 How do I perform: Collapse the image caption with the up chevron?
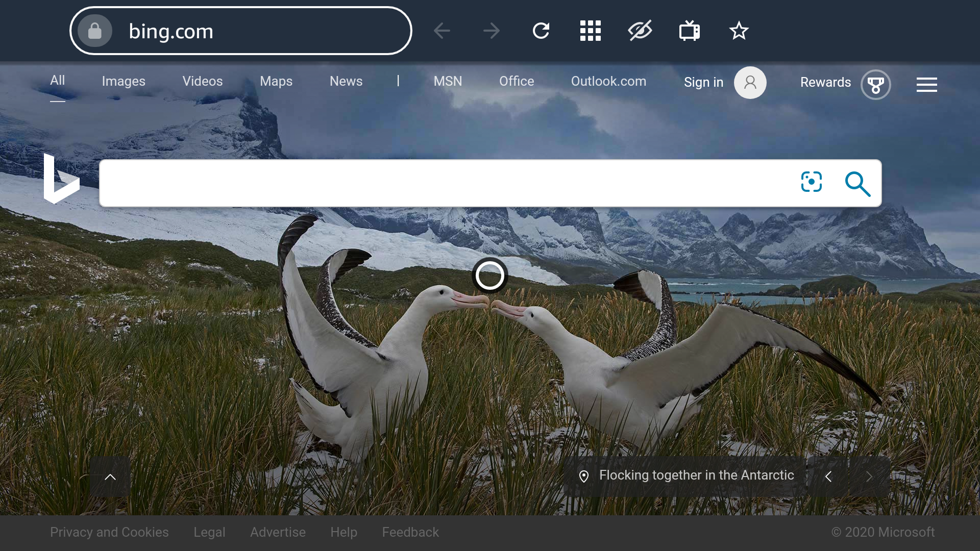coord(110,476)
